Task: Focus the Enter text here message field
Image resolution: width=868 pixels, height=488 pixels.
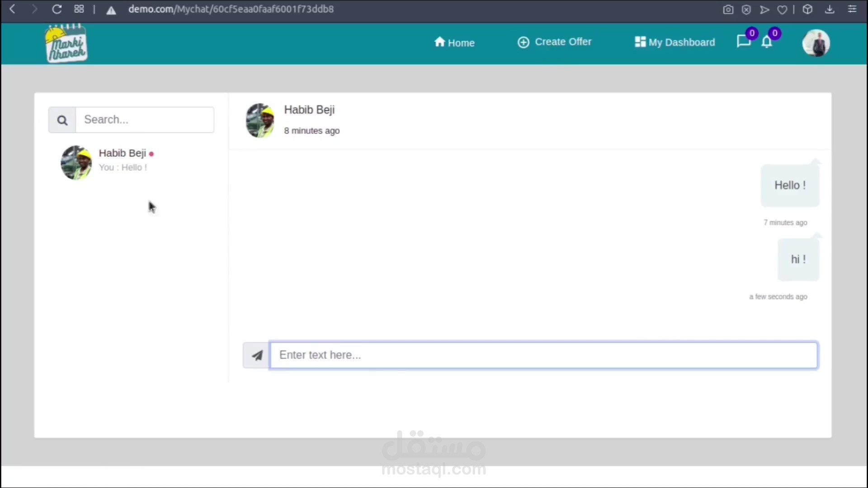Action: 543,355
